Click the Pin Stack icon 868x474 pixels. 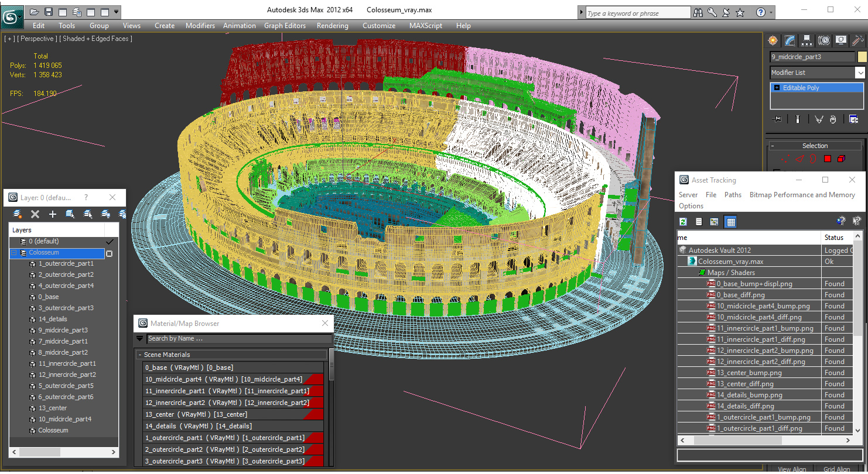778,119
